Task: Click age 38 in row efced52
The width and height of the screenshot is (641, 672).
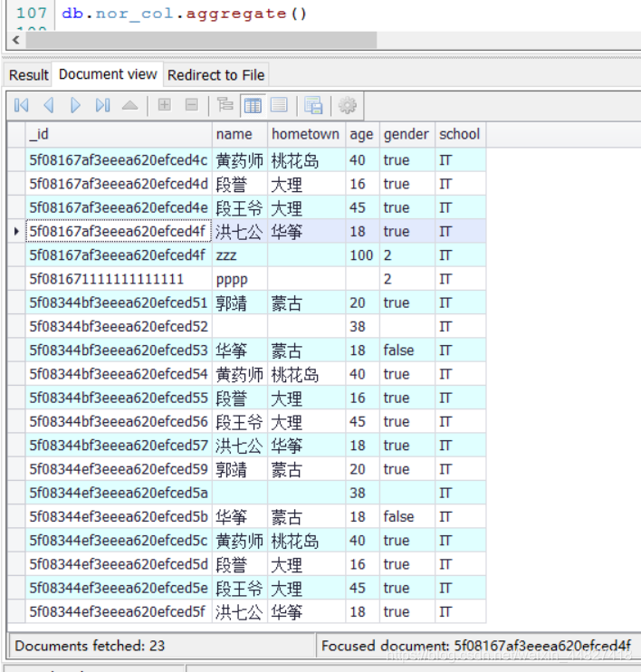Action: click(362, 327)
